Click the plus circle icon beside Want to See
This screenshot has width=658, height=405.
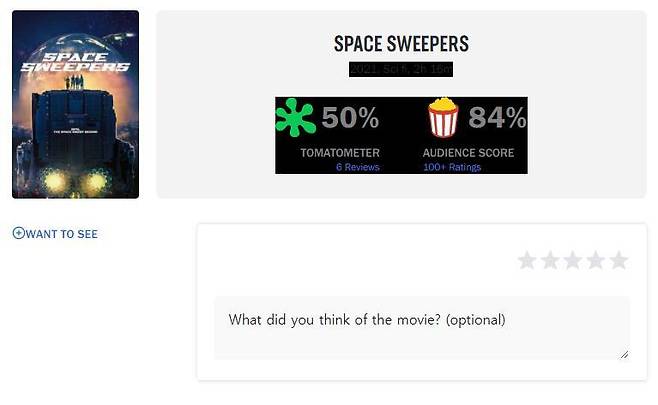(18, 233)
